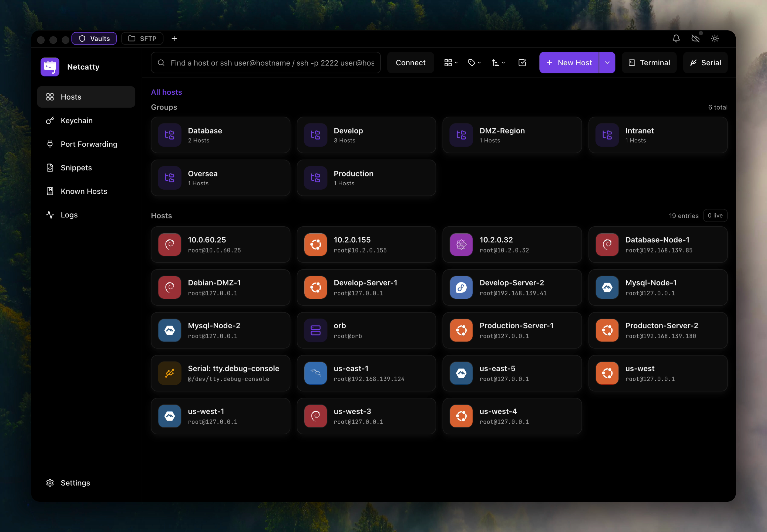Toggle multi-select checkbox mode in toolbar
767x532 pixels.
point(522,63)
